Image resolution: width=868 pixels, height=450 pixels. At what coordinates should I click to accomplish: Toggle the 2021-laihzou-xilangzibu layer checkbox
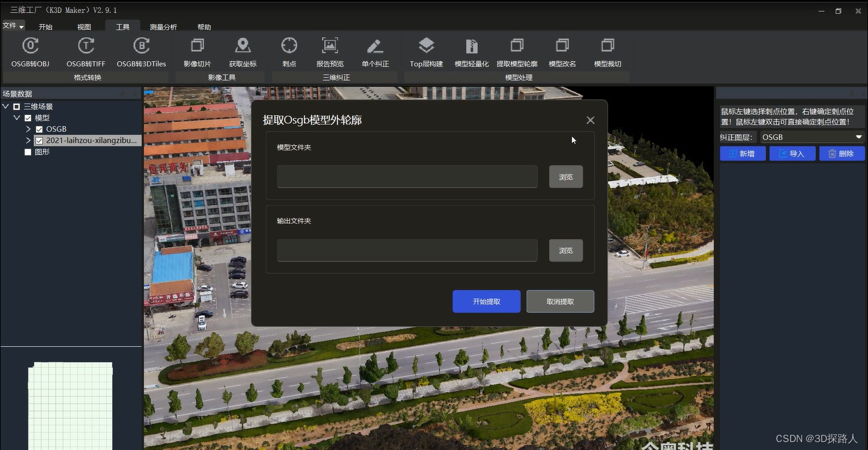click(39, 140)
